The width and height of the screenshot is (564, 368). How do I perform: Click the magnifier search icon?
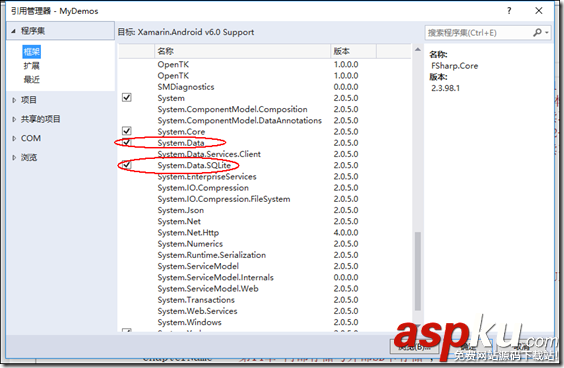pyautogui.click(x=537, y=33)
